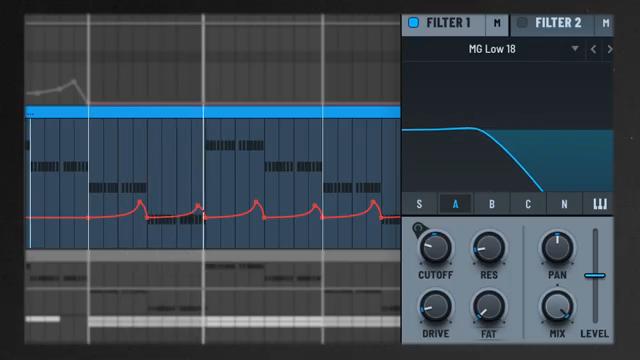
Task: Click the CUTOFF knob
Action: pyautogui.click(x=436, y=248)
